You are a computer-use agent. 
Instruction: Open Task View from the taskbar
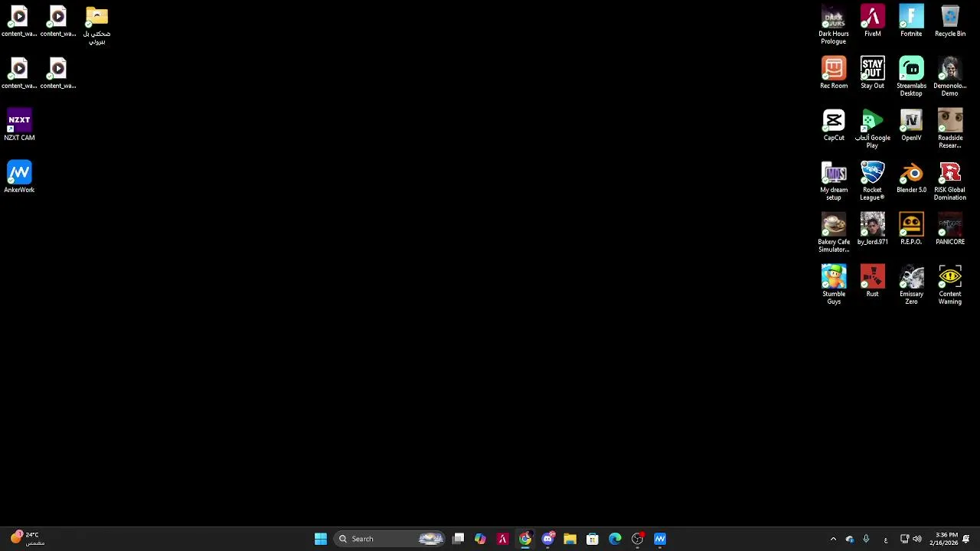[x=458, y=539]
